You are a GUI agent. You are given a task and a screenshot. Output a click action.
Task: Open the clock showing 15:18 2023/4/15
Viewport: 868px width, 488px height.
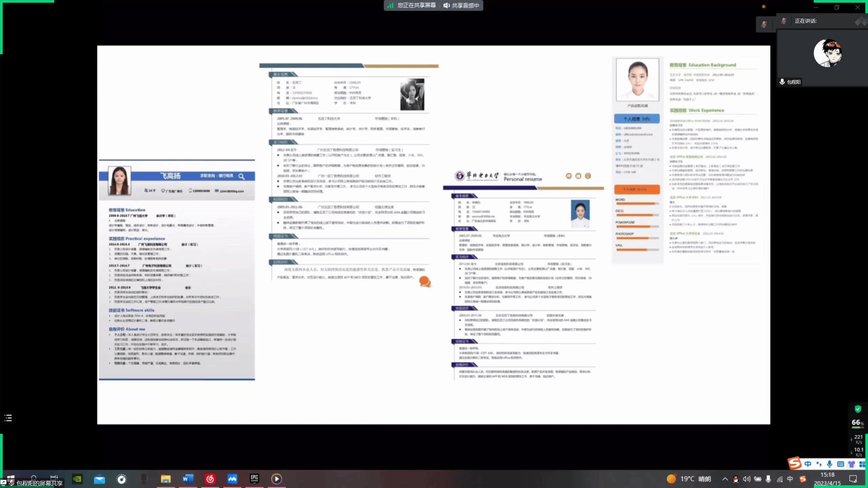point(827,479)
